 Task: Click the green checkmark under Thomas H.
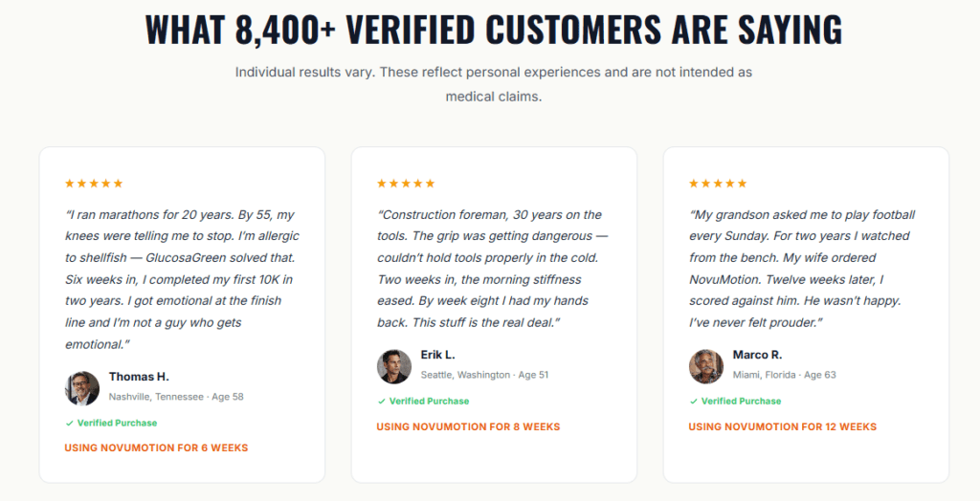(x=69, y=423)
